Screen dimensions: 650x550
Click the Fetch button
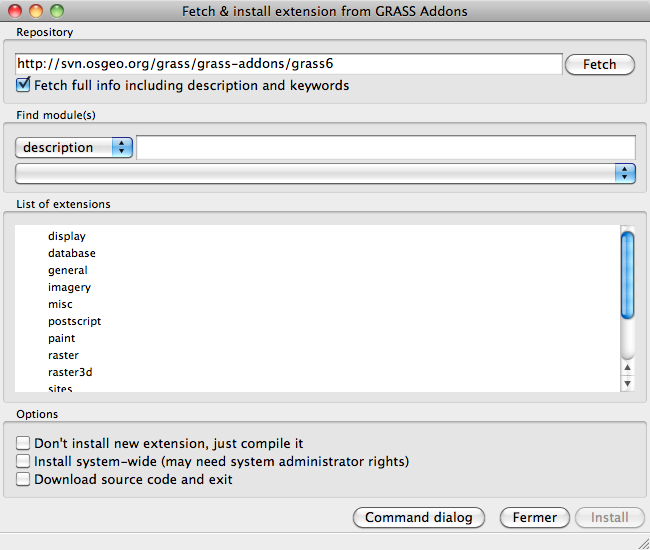[599, 64]
